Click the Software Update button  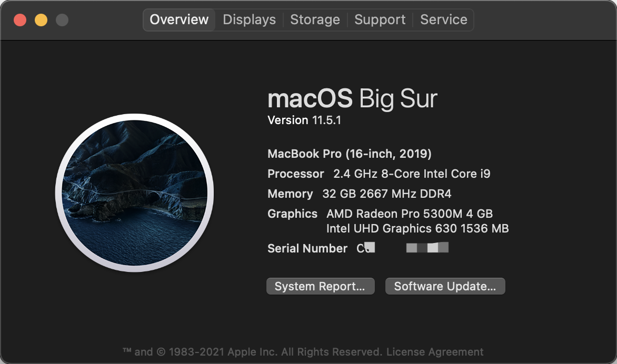(445, 286)
